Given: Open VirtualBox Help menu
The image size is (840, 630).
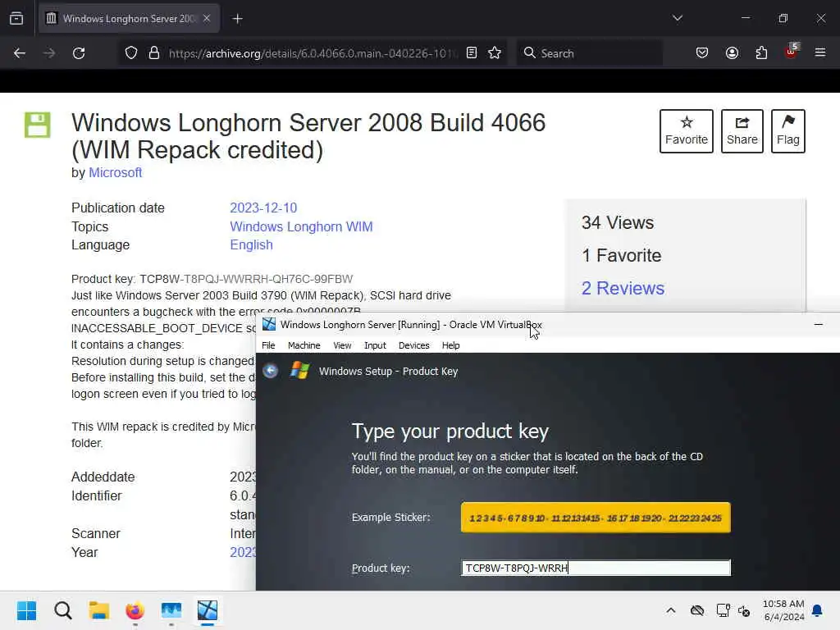Looking at the screenshot, I should (x=450, y=345).
